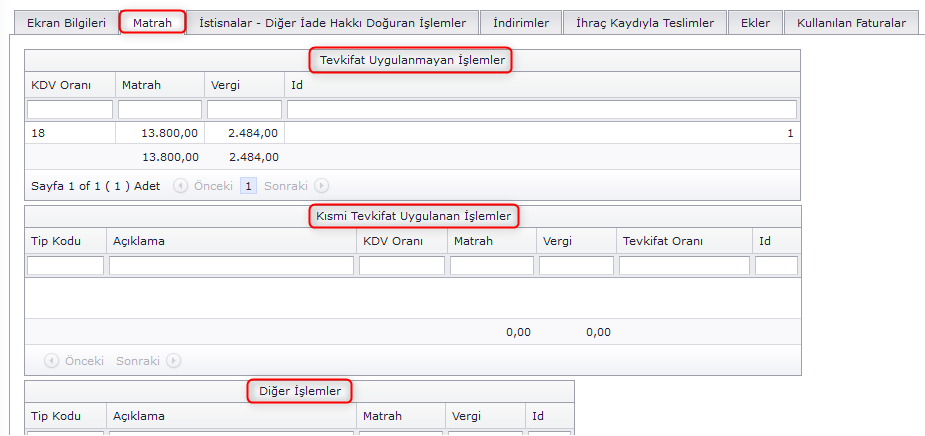Click previous arrow icon in Kısmi Tevkifat pager

51,361
